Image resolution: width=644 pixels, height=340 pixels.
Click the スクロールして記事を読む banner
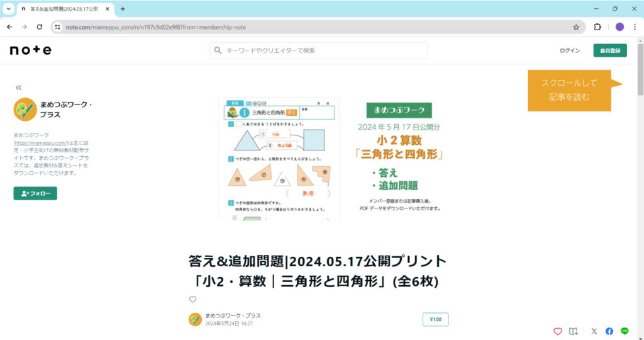click(570, 90)
